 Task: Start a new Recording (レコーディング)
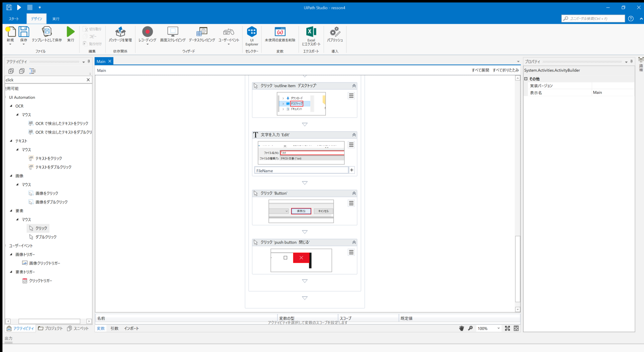click(x=147, y=35)
